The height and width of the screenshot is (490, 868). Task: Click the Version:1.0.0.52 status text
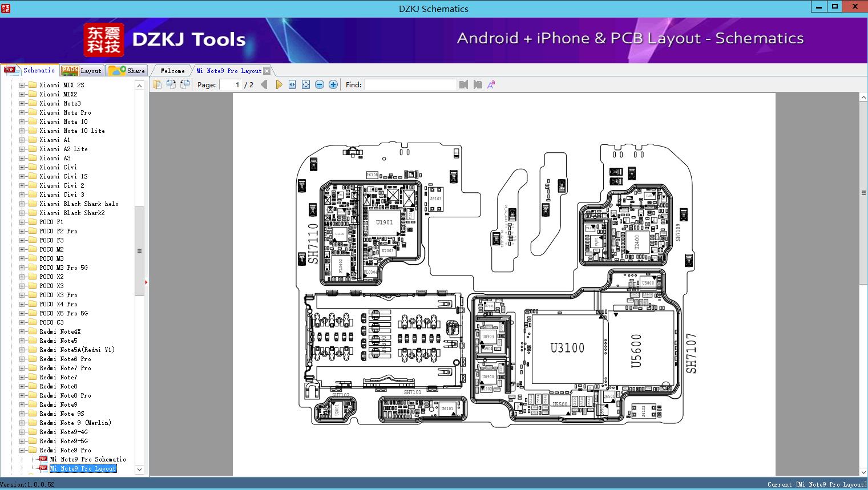point(27,484)
